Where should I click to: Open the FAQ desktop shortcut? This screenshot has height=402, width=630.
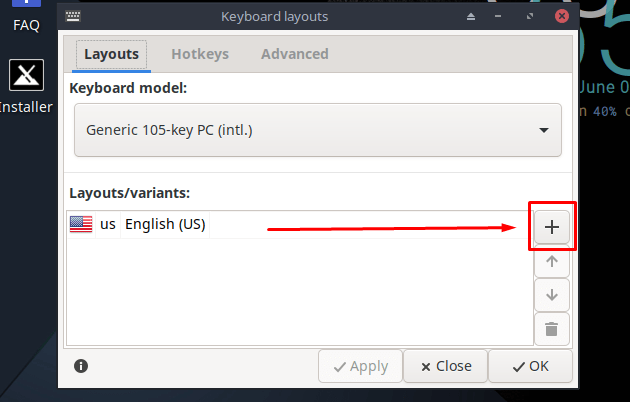[27, 17]
